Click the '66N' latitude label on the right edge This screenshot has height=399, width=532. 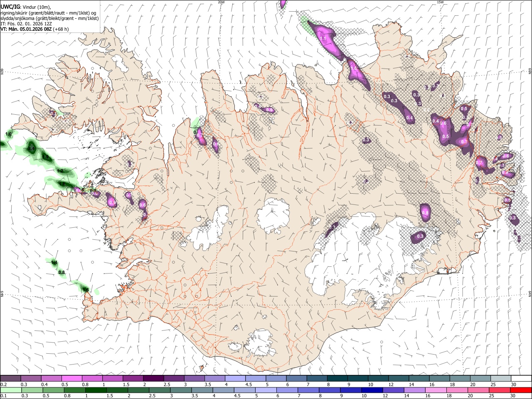[x=530, y=72]
